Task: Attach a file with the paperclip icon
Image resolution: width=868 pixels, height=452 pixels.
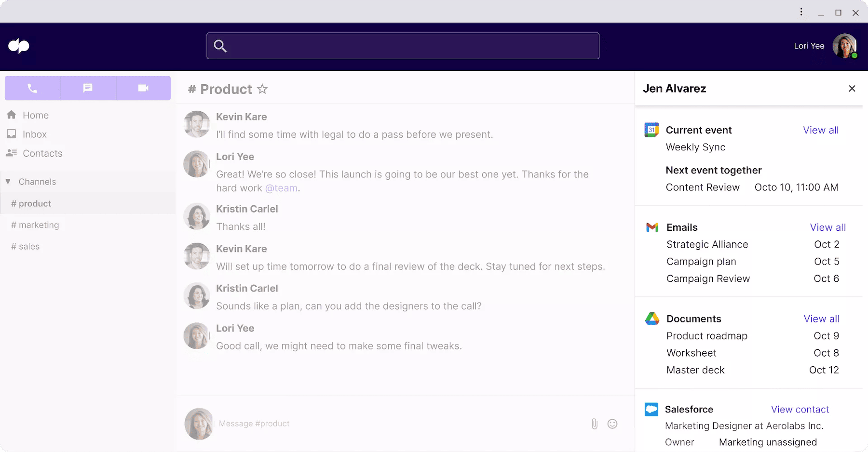Action: [x=594, y=424]
